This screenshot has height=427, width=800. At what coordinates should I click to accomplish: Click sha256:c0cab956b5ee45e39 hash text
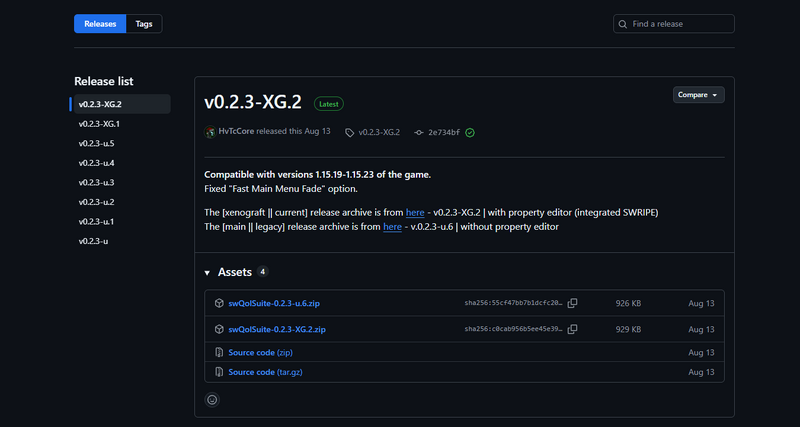[514, 330]
